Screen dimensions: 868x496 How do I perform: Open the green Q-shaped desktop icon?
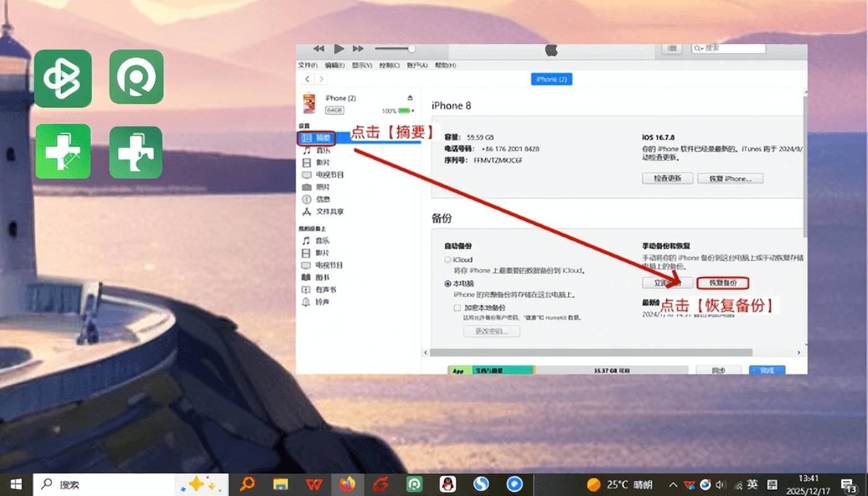pyautogui.click(x=136, y=77)
